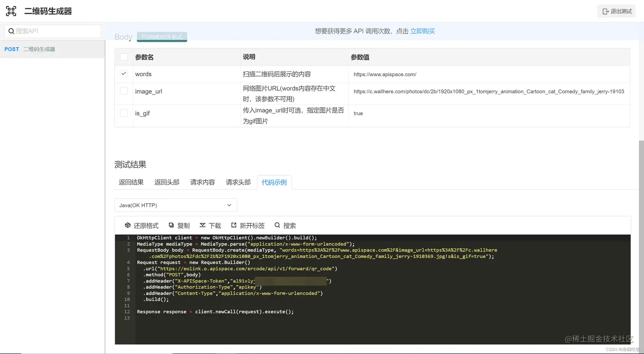Image resolution: width=644 pixels, height=354 pixels.
Task: Edit the is_gif value field
Action: [489, 113]
